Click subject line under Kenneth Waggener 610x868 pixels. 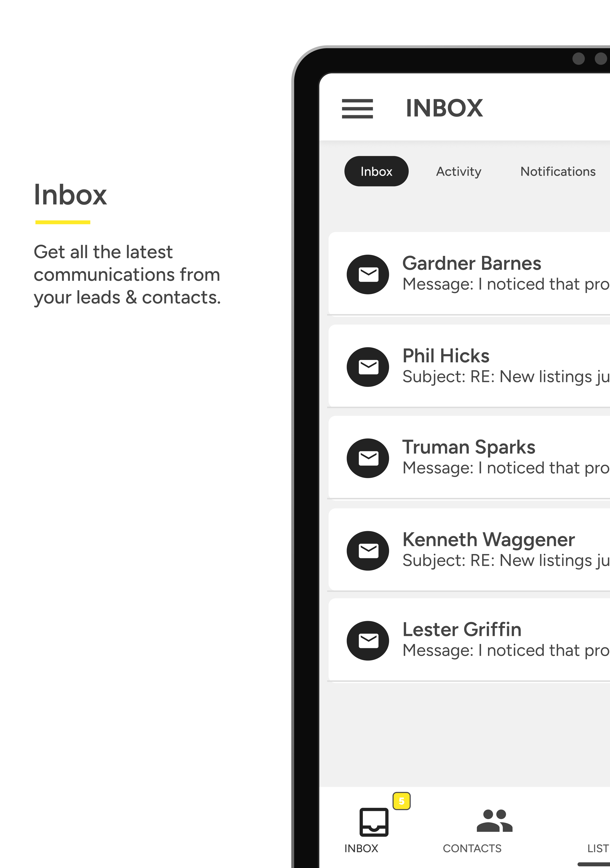pos(506,561)
